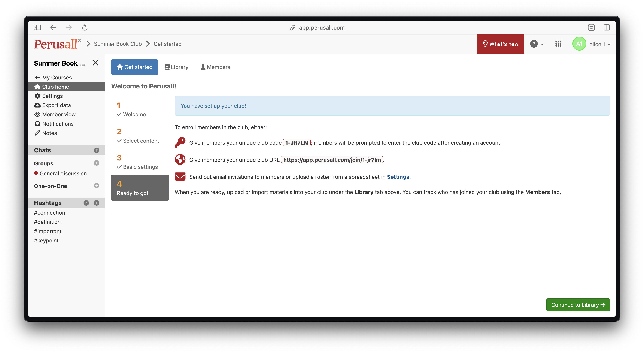Screen dimensions: 644x353
Task: Follow the Settings link in instructions
Action: point(398,177)
